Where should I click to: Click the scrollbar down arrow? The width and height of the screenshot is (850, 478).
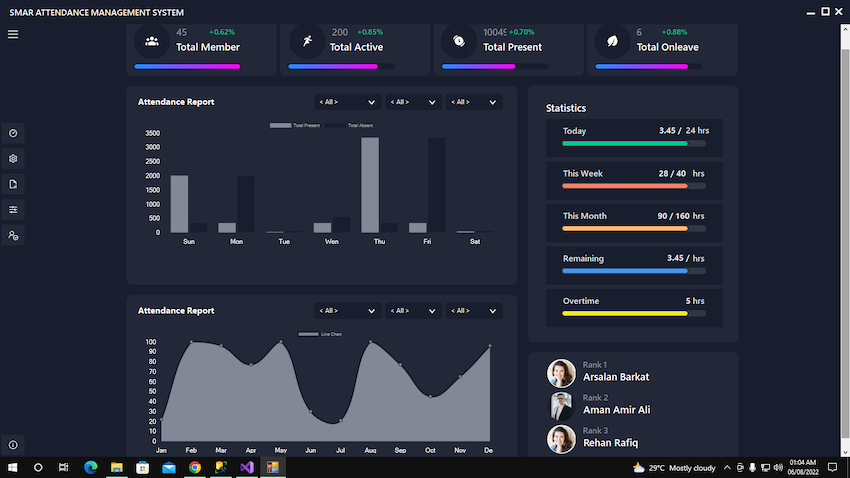tap(845, 451)
